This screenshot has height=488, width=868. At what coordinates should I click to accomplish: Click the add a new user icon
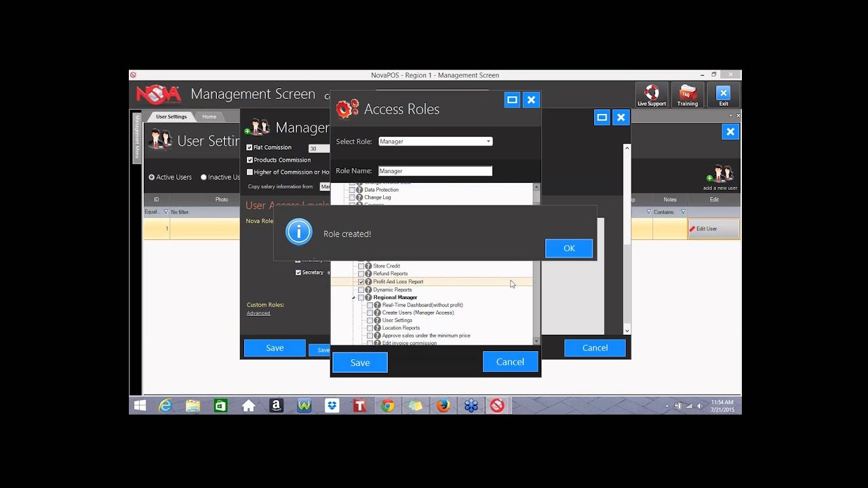(x=720, y=177)
